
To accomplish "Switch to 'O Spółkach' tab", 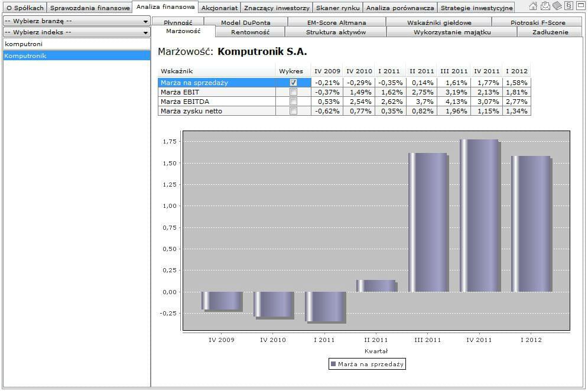I will point(25,8).
